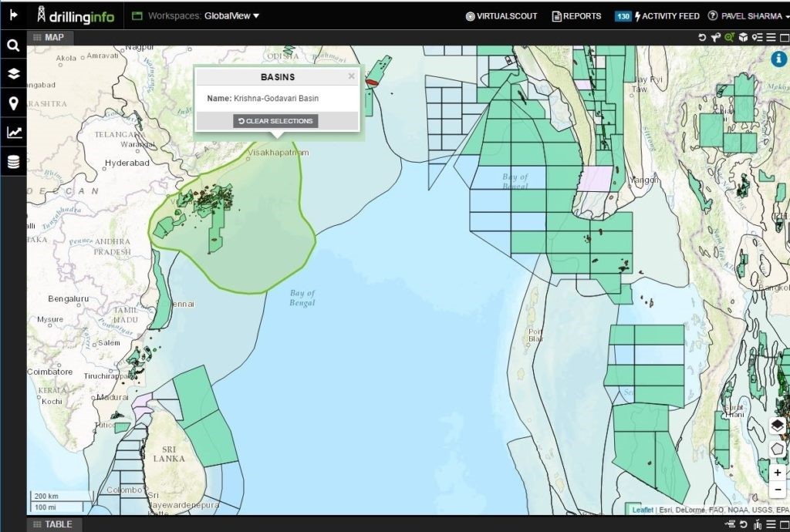This screenshot has width=790, height=532.
Task: Click the Hyderabad city label on map
Action: [127, 163]
